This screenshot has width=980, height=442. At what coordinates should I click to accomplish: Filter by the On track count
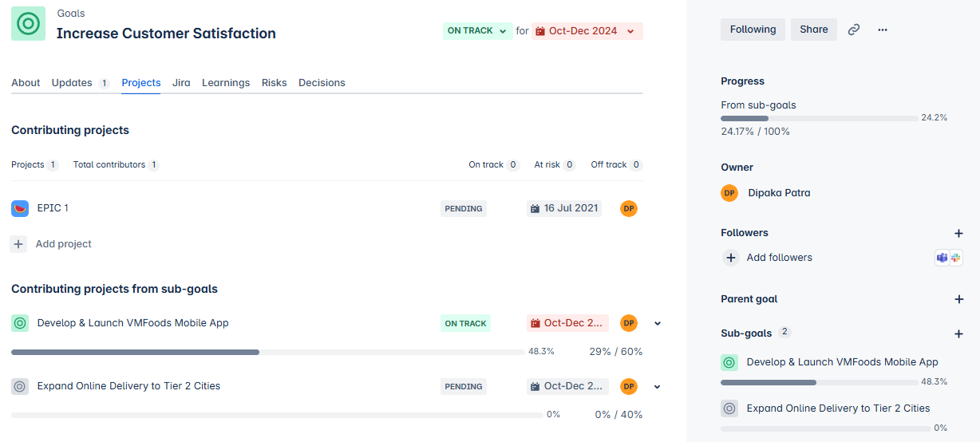coord(494,165)
